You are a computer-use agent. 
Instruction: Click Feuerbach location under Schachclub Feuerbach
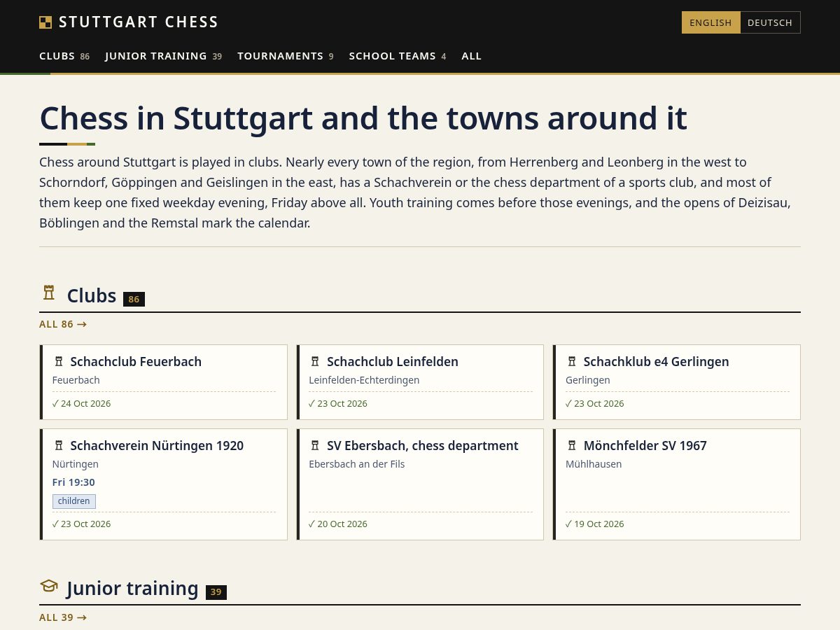tap(76, 380)
